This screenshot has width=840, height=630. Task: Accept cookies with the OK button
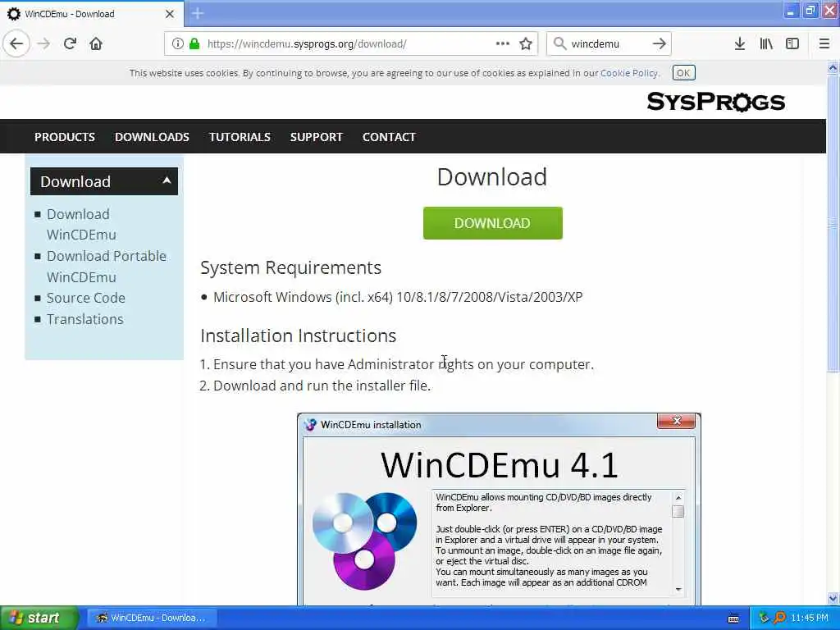(x=683, y=73)
